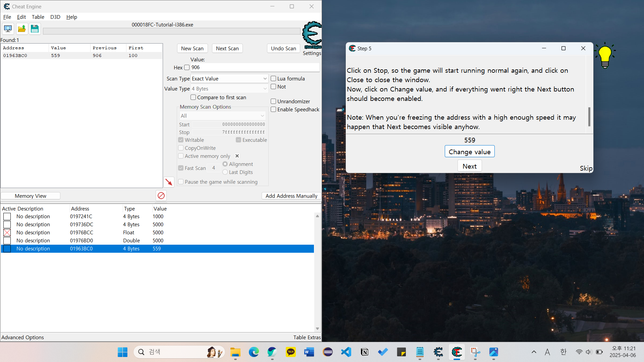The image size is (644, 362).
Task: Expand the memory region All dropdown
Action: pos(222,116)
